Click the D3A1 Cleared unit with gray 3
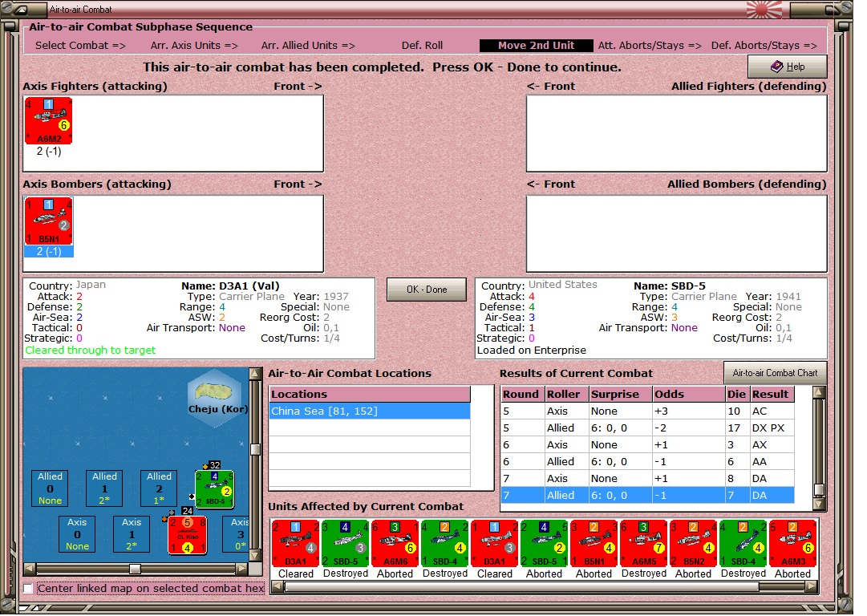 (x=494, y=544)
